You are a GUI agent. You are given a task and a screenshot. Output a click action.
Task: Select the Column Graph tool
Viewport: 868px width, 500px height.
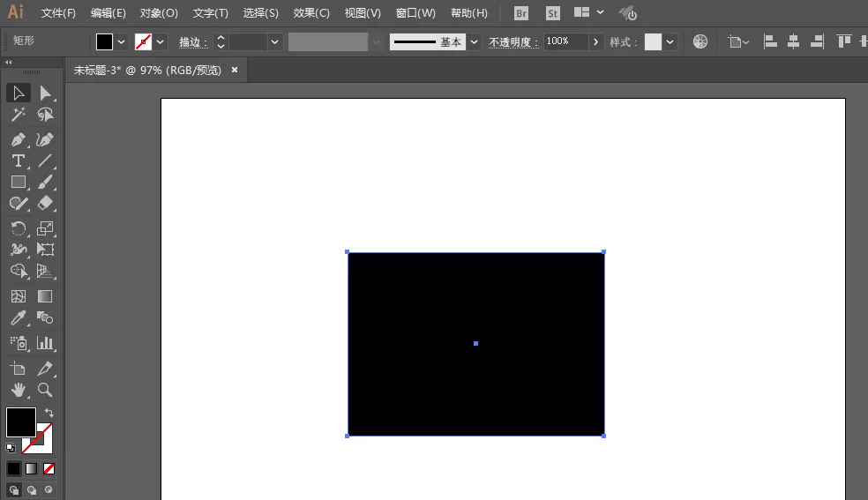pyautogui.click(x=45, y=343)
